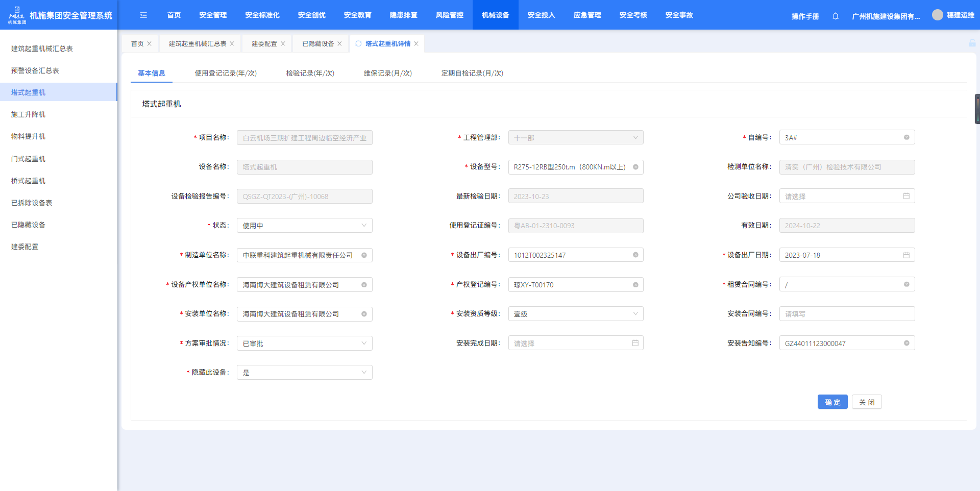Click the refresh icon on 塔式起重机详情 tab
This screenshot has height=491, width=980.
(x=358, y=44)
